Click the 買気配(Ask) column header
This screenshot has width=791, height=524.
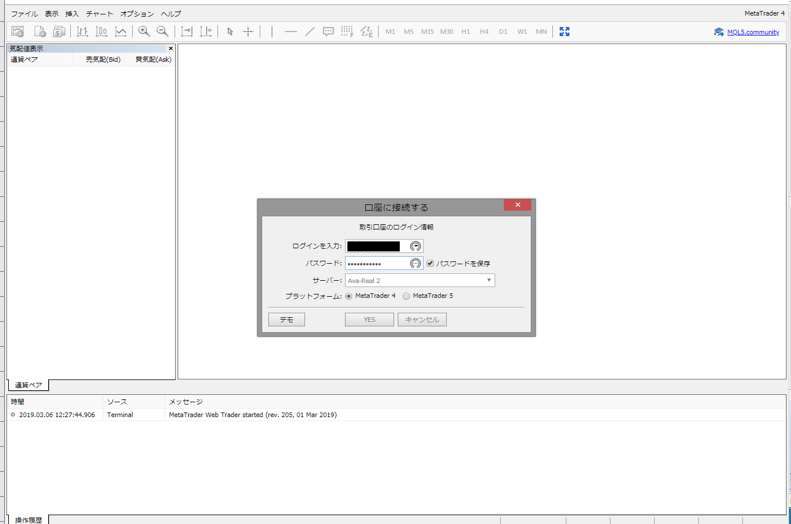[x=153, y=60]
